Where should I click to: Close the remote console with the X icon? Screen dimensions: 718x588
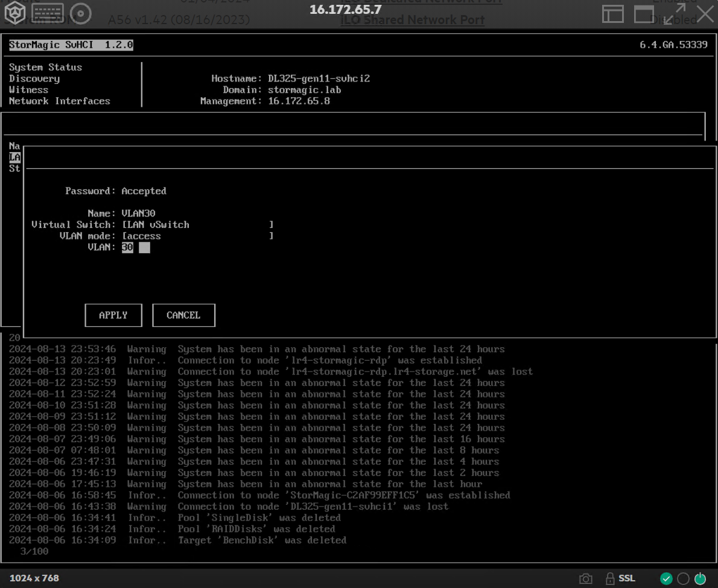coord(706,13)
